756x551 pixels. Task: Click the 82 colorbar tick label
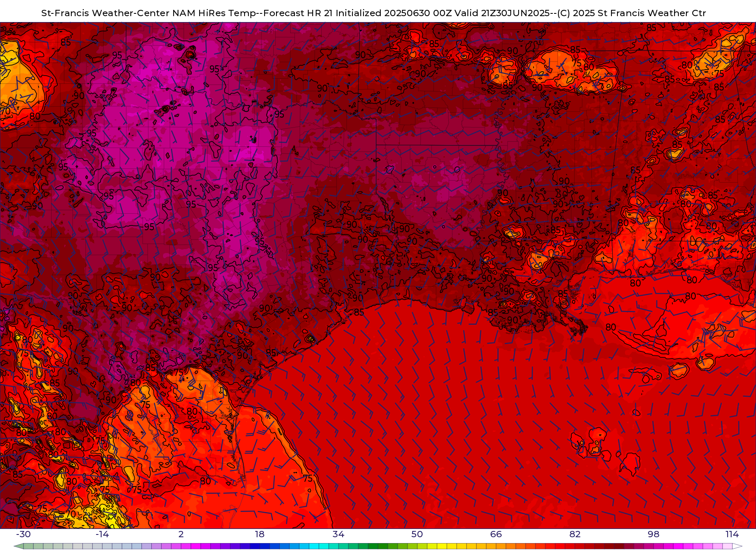575,534
